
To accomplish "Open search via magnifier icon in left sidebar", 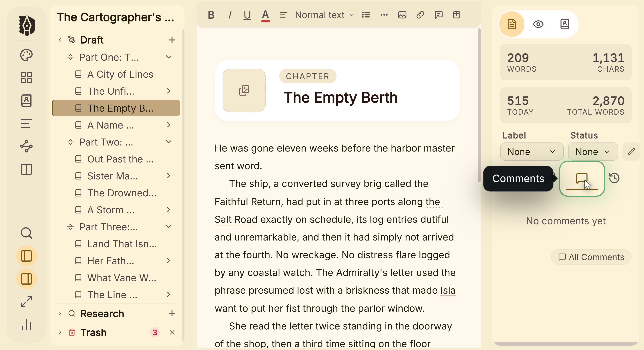I will pyautogui.click(x=26, y=233).
